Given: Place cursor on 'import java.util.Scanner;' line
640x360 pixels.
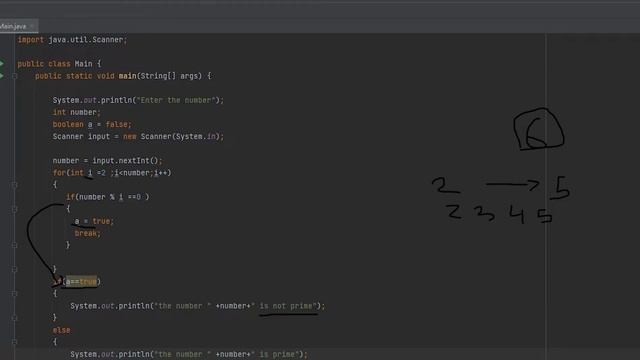Looking at the screenshot, I should click(x=72, y=40).
